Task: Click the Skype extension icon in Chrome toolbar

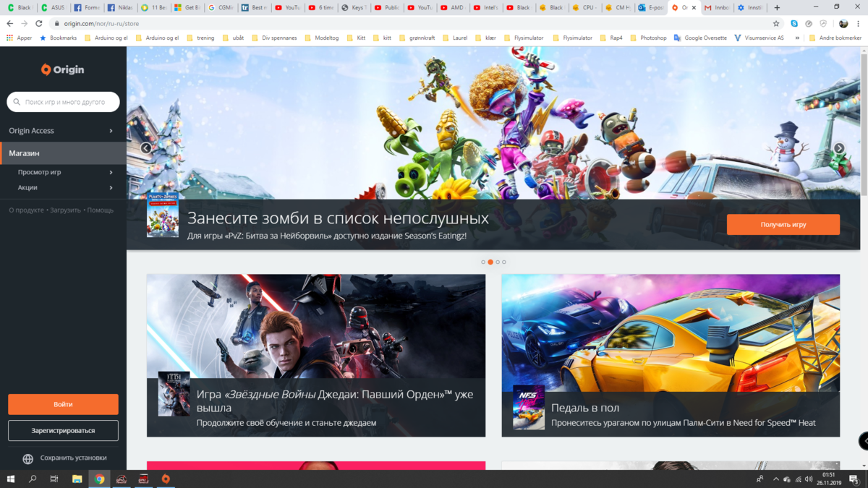Action: point(794,24)
